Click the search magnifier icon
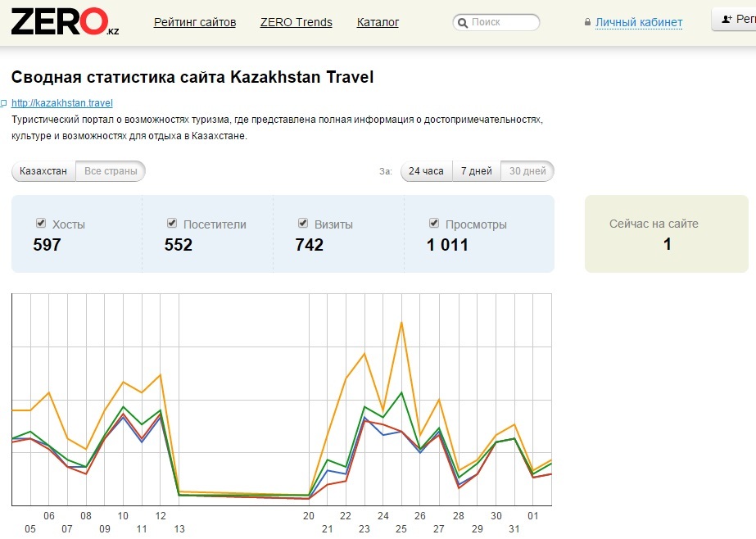Image resolution: width=756 pixels, height=539 pixels. pyautogui.click(x=463, y=23)
